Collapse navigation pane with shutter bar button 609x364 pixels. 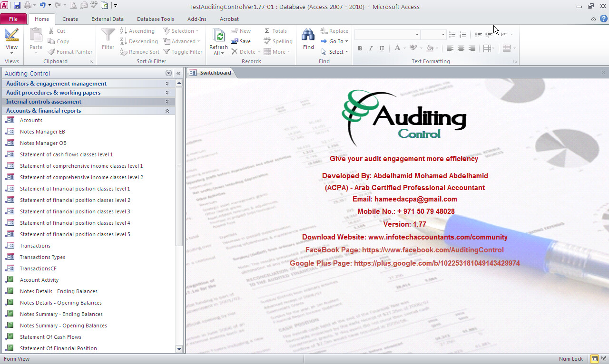pos(178,73)
